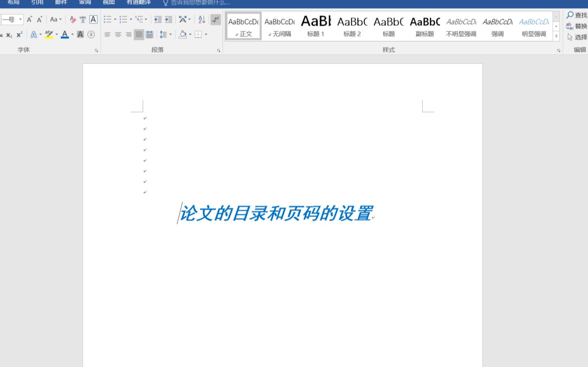Open the 选择 selection menu

(x=577, y=37)
